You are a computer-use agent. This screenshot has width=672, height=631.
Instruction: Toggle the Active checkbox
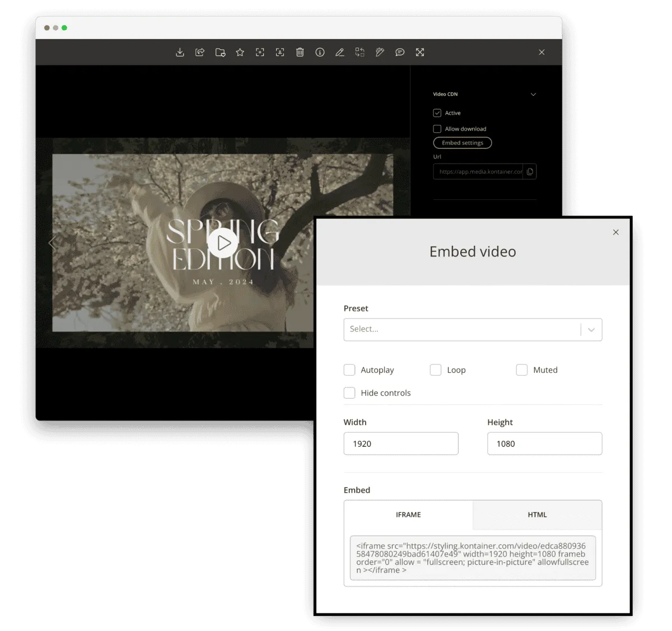[x=437, y=113]
